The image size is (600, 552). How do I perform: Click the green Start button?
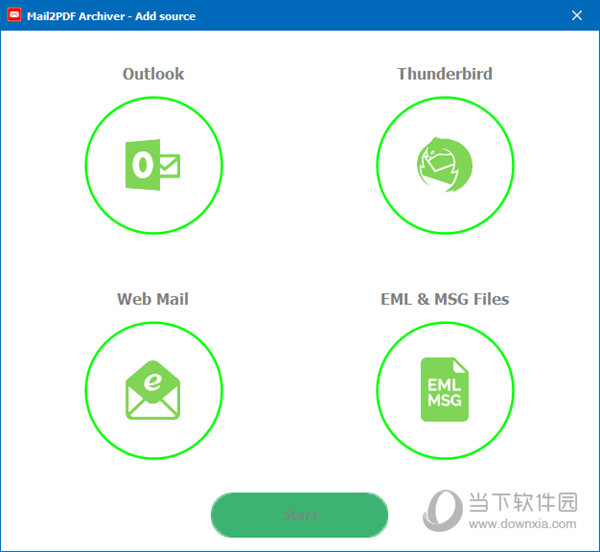point(299,515)
